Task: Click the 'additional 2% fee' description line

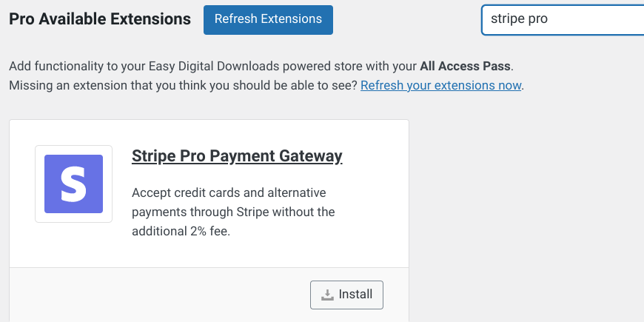Action: 181,231
